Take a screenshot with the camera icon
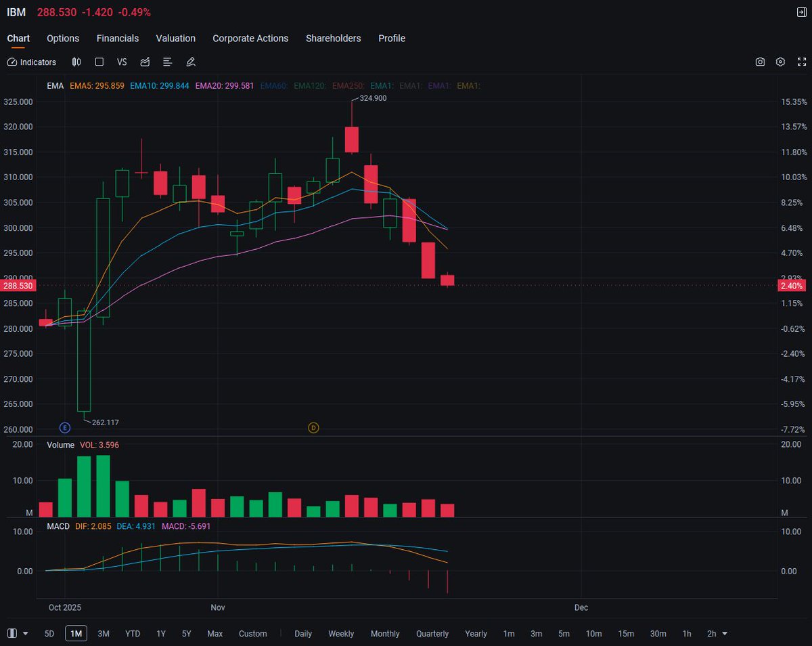 point(760,62)
